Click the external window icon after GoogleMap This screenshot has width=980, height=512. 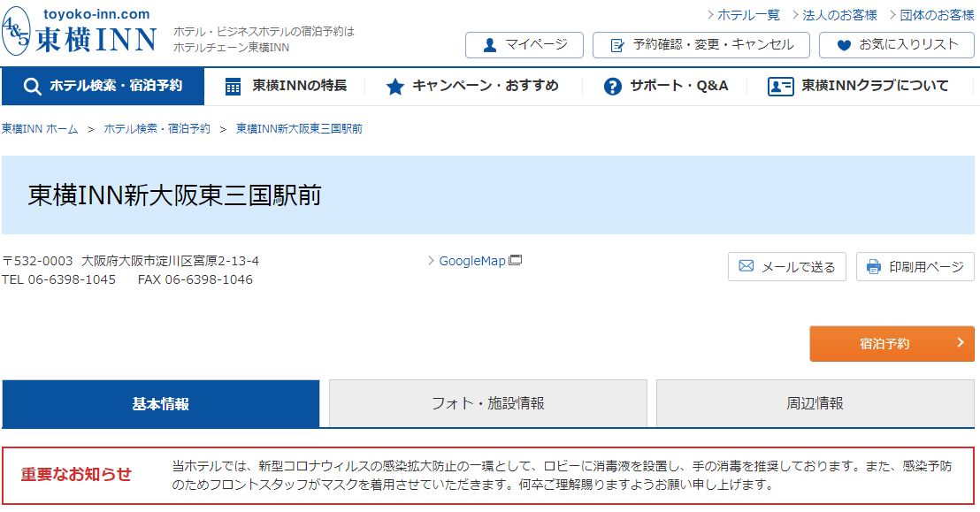tap(516, 260)
